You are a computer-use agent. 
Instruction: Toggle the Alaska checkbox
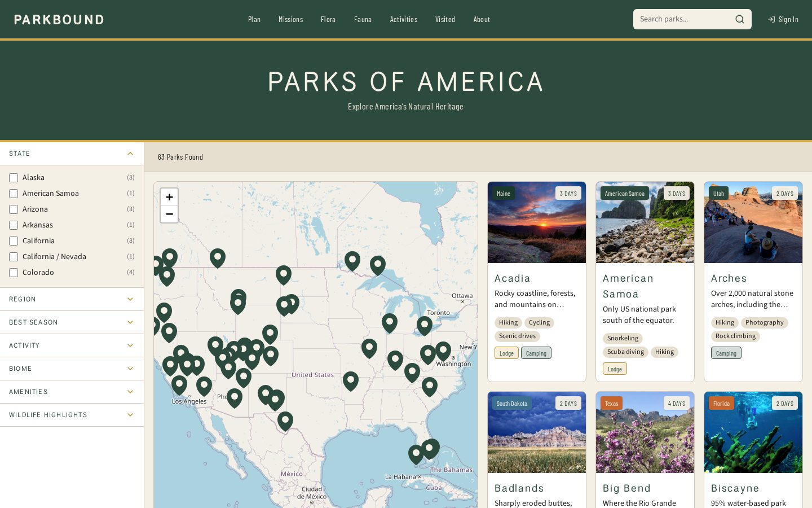[x=14, y=178]
